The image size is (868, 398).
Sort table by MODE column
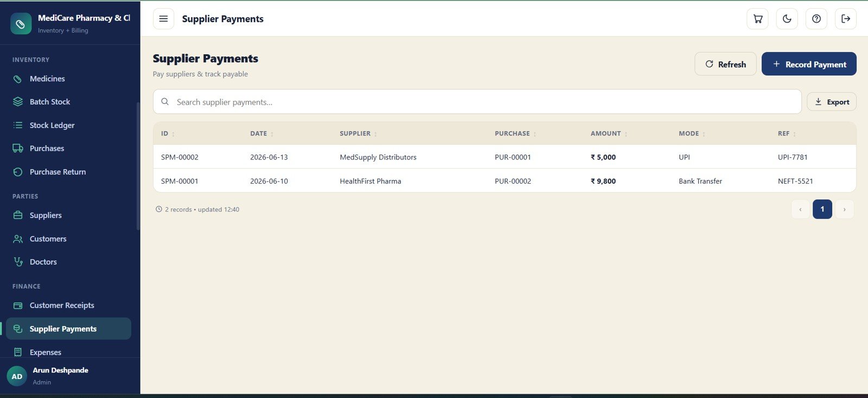pyautogui.click(x=692, y=133)
